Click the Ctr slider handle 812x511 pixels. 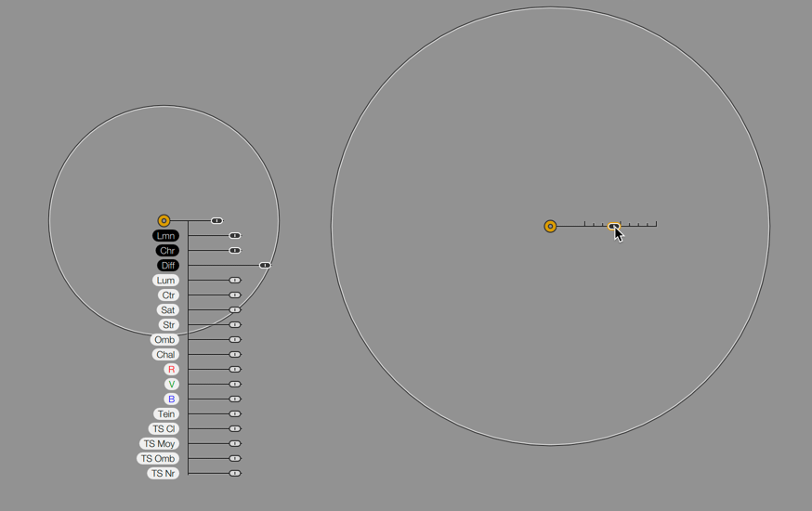(235, 295)
